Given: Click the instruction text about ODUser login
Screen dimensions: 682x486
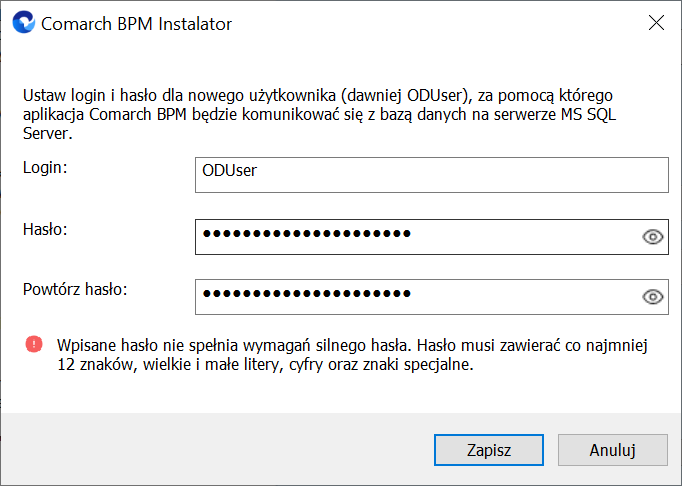Looking at the screenshot, I should coord(319,114).
